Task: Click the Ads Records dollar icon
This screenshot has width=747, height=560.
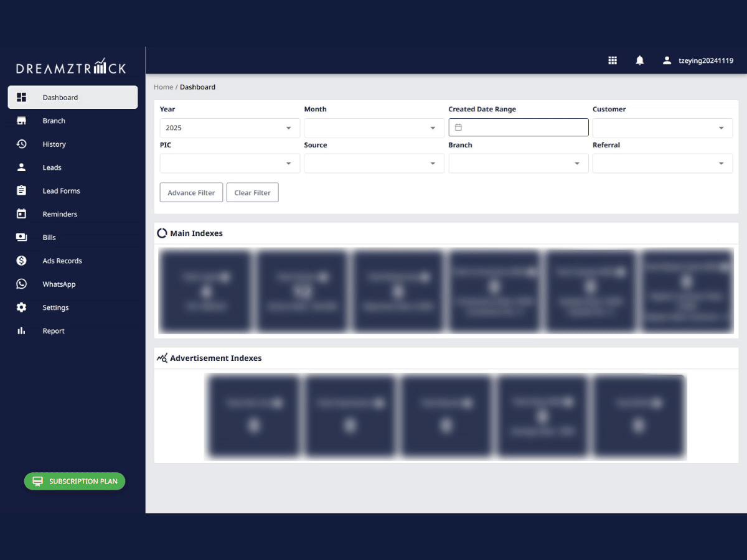Action: click(x=22, y=261)
